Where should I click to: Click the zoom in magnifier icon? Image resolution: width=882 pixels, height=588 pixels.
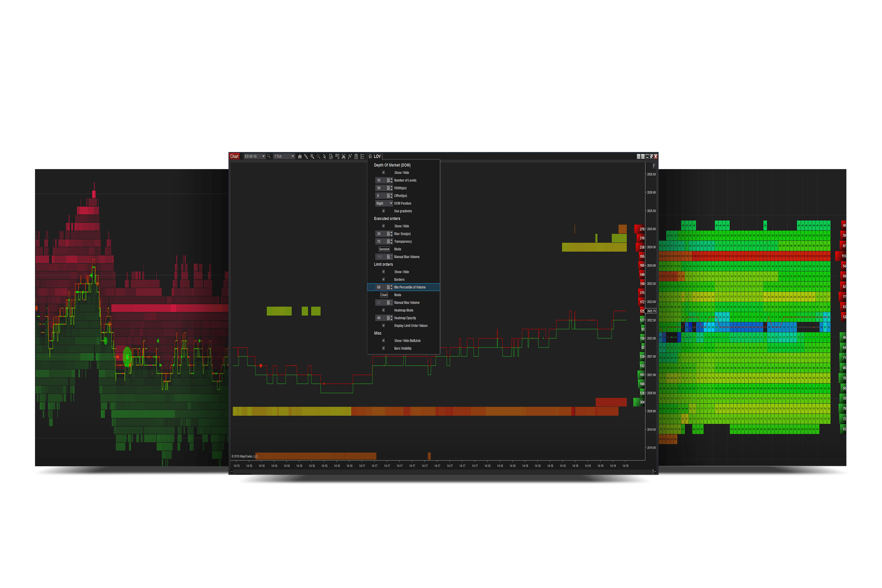click(312, 156)
